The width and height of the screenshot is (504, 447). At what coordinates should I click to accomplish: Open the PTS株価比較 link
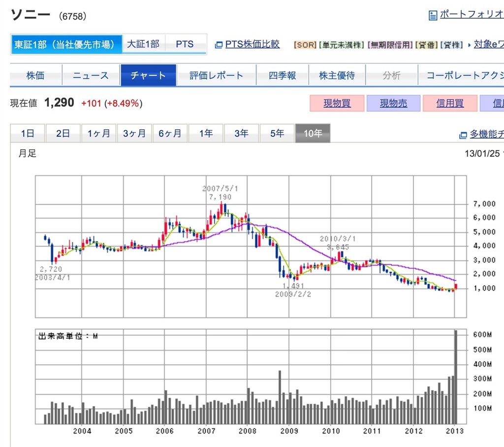click(x=252, y=44)
